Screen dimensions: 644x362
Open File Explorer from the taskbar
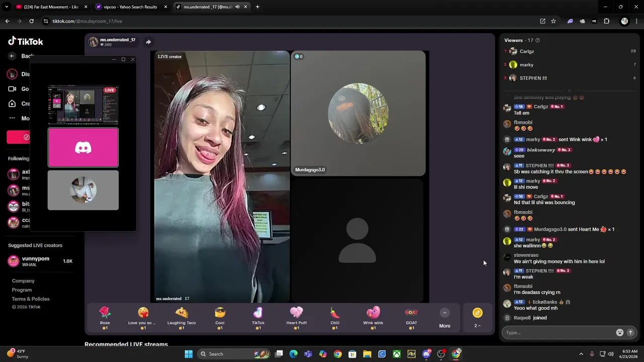coord(367,354)
